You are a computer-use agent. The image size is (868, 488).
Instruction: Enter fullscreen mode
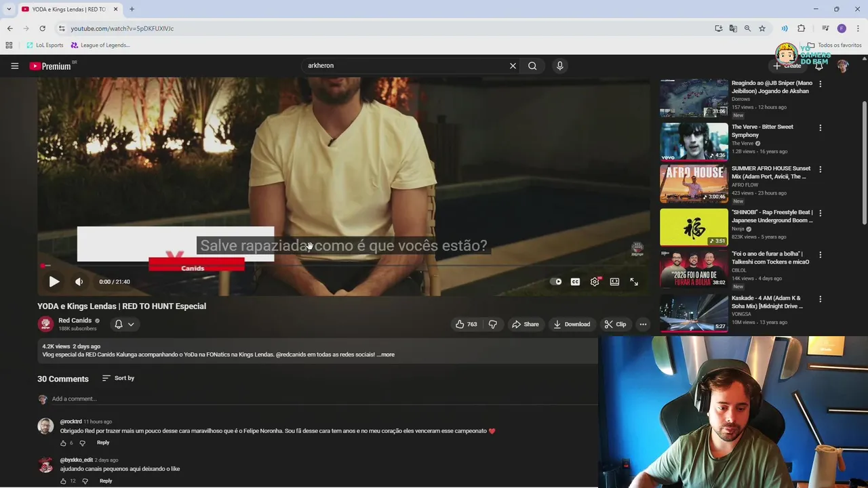[634, 282]
